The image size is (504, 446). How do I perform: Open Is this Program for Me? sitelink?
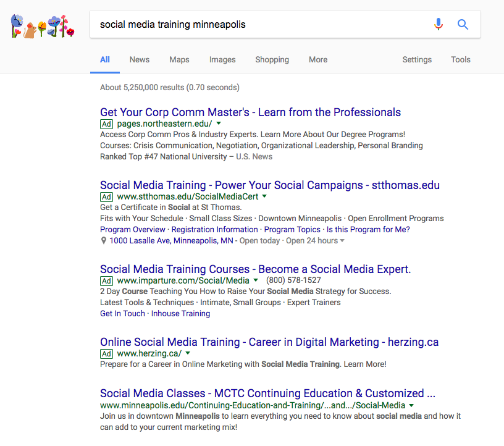[x=368, y=230]
